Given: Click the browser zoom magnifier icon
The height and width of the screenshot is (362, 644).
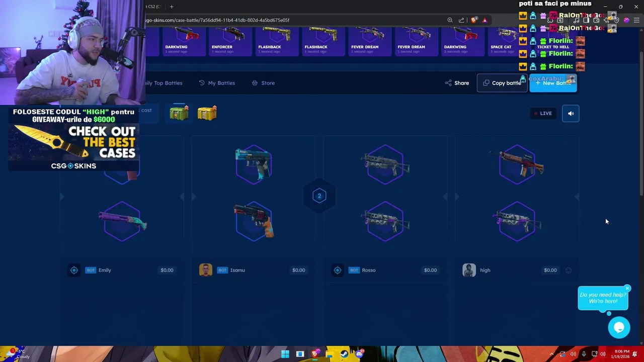Looking at the screenshot, I should click(450, 20).
